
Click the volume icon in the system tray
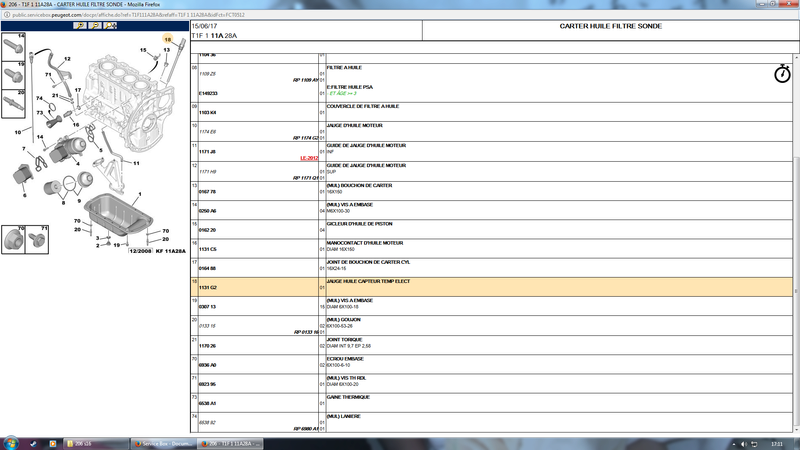743,444
